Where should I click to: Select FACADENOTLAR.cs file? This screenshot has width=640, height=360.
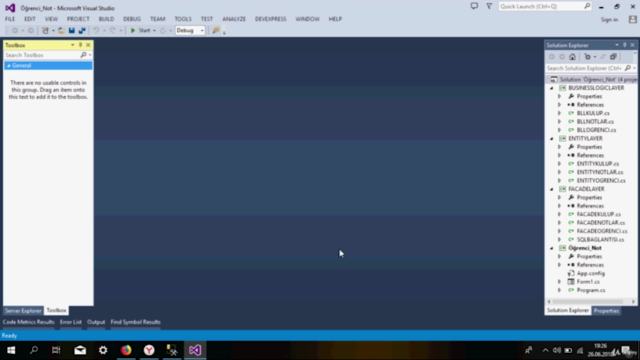tap(600, 223)
